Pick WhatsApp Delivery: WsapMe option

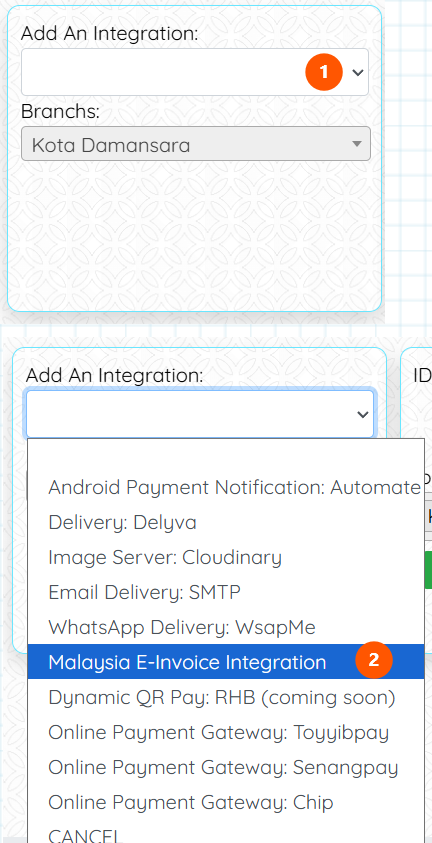tap(226, 627)
